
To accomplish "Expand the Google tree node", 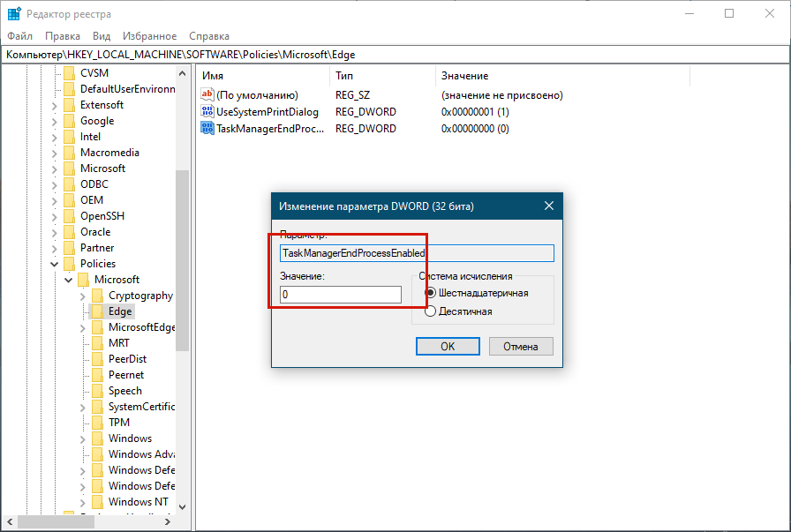I will click(x=55, y=122).
